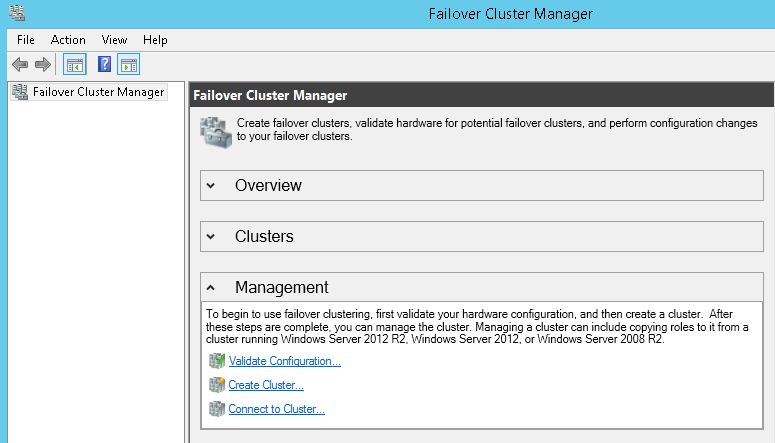Toggle Show/Hide Action Pane icon

click(129, 64)
